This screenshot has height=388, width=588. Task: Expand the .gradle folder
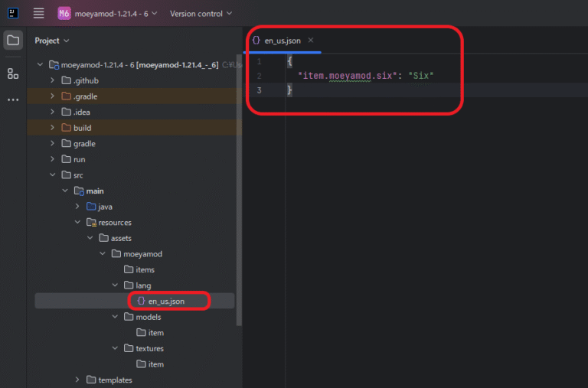53,96
